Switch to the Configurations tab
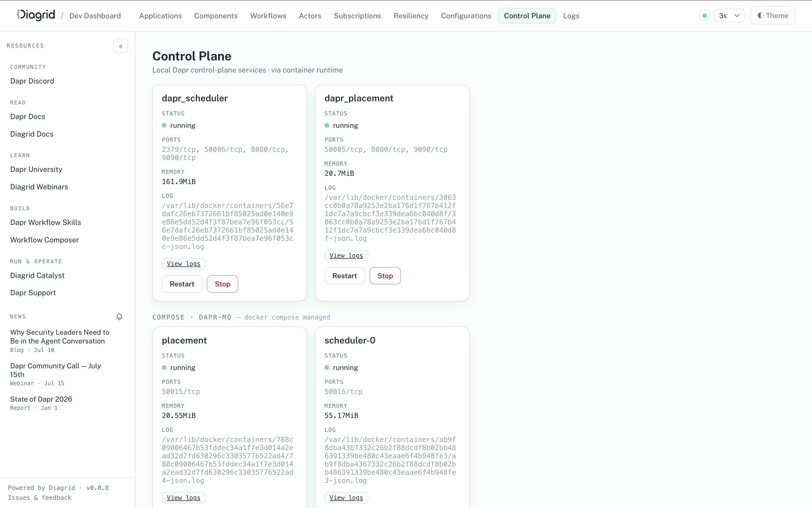 coord(466,16)
